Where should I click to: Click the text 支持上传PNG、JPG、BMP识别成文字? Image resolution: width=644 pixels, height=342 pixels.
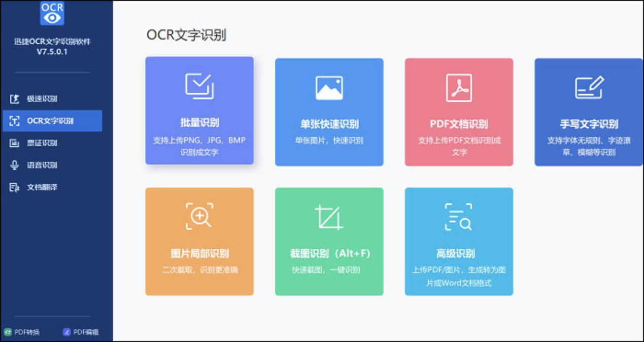pyautogui.click(x=199, y=146)
